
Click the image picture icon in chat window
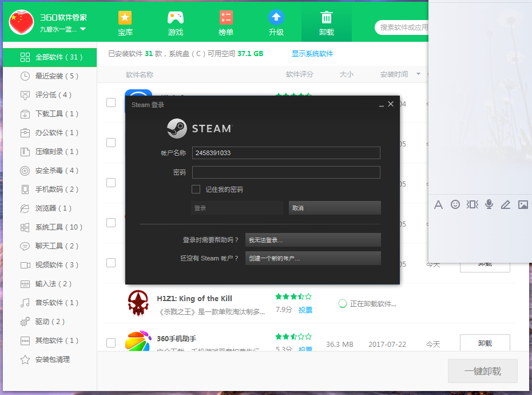click(523, 204)
